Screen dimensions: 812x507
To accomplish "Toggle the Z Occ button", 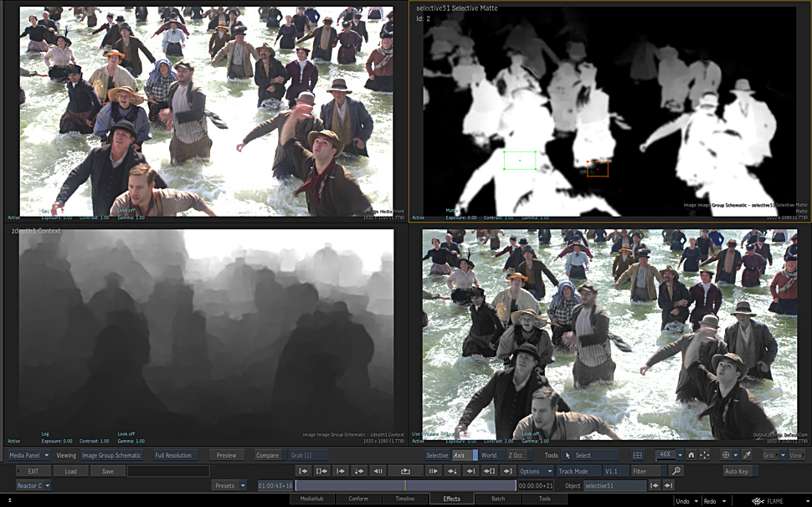I will click(515, 455).
